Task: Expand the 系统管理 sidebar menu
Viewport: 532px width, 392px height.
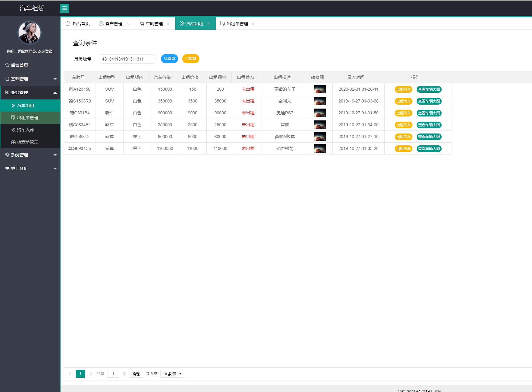Action: click(x=30, y=155)
